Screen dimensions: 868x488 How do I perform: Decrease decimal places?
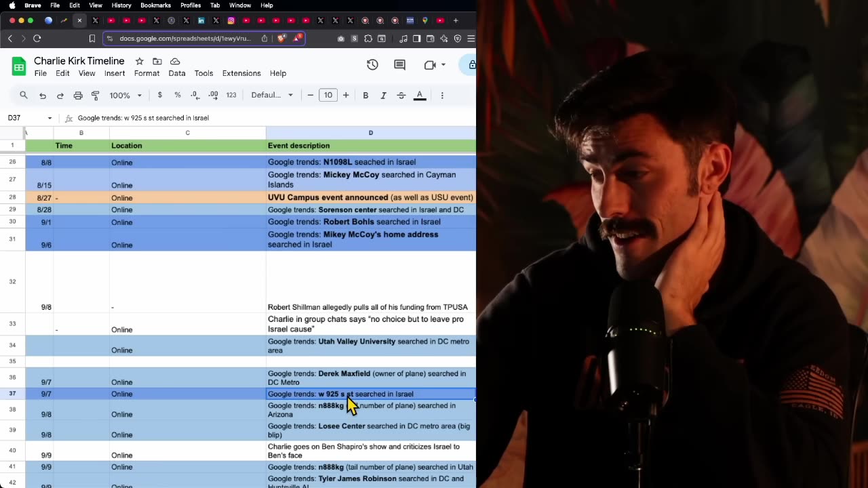pos(195,95)
